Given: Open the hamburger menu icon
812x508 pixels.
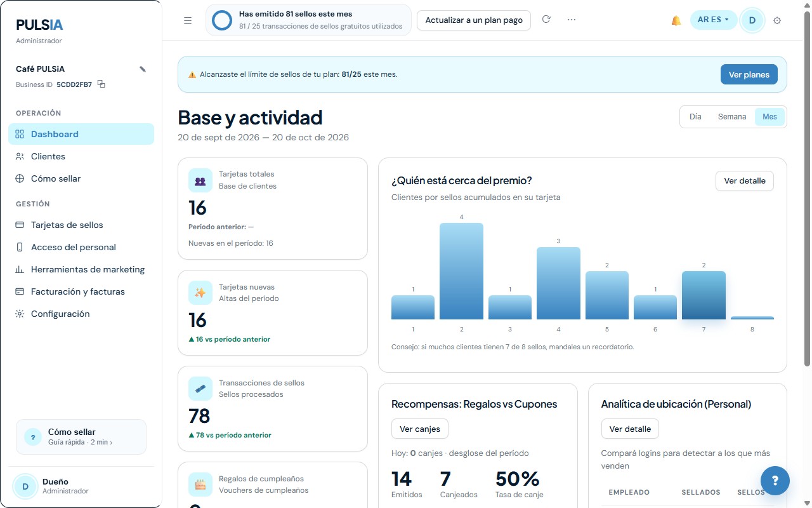Looking at the screenshot, I should [188, 20].
